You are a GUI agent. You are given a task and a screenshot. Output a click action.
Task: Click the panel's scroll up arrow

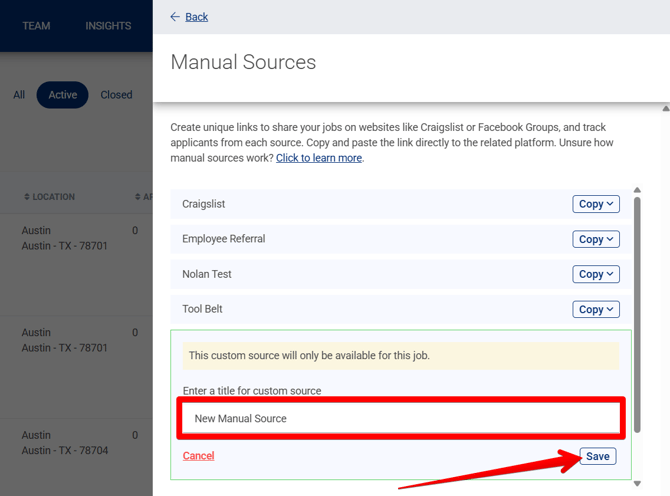tap(665, 108)
